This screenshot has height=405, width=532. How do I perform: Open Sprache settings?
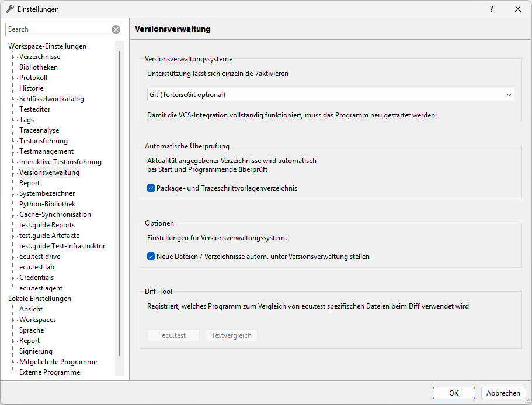(32, 330)
